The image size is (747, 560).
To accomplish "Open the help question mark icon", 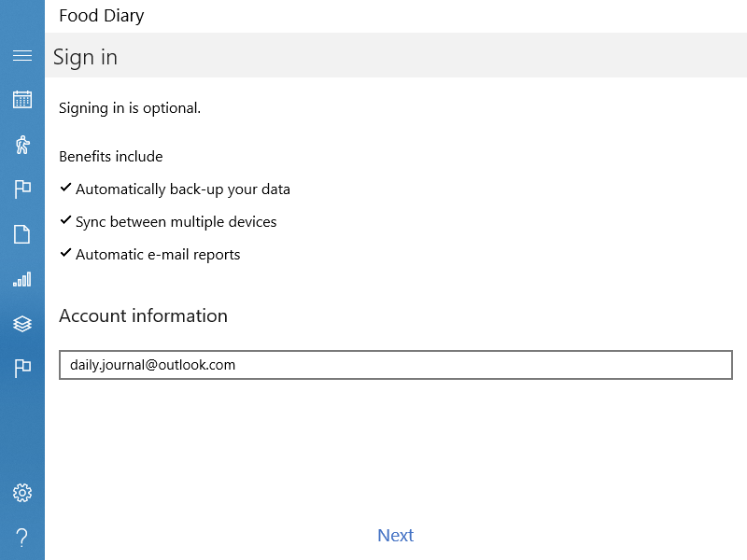I will tap(22, 537).
